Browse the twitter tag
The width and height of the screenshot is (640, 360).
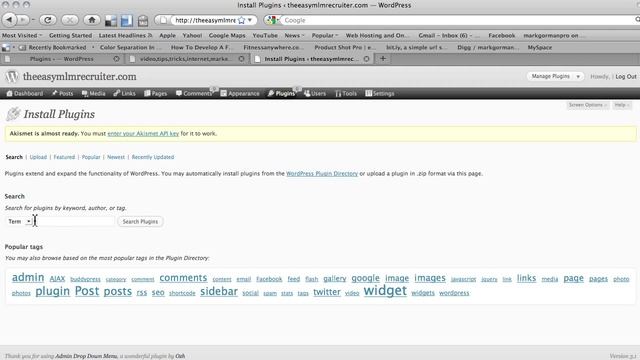pyautogui.click(x=327, y=292)
